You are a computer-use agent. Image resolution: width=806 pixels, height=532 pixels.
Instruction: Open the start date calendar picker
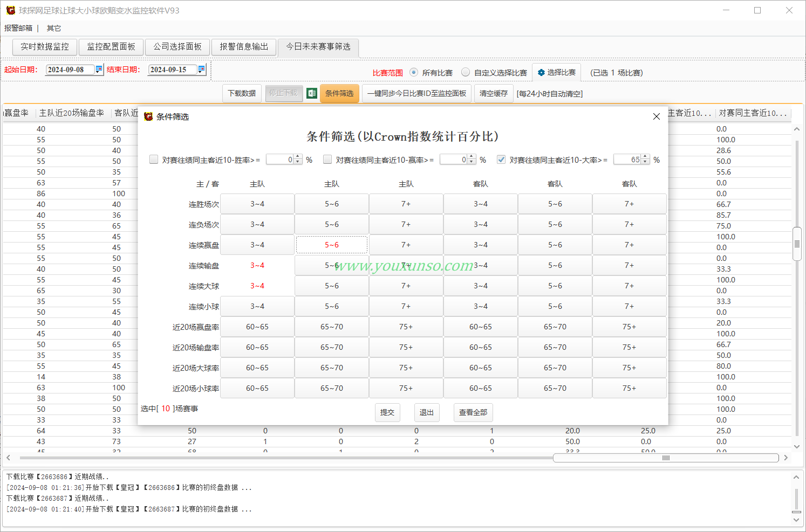tap(99, 69)
